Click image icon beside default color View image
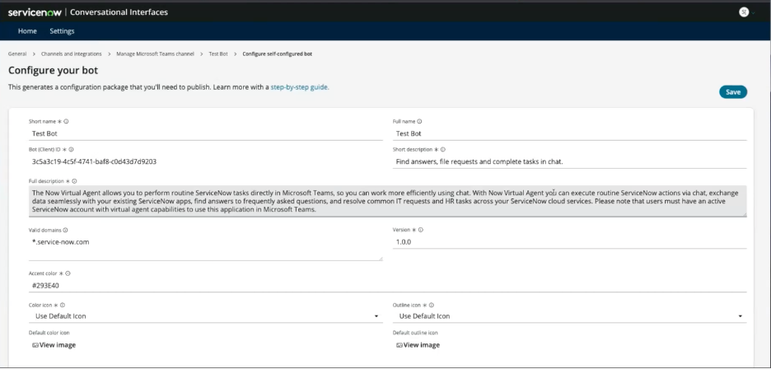This screenshot has height=369, width=771. (35, 345)
